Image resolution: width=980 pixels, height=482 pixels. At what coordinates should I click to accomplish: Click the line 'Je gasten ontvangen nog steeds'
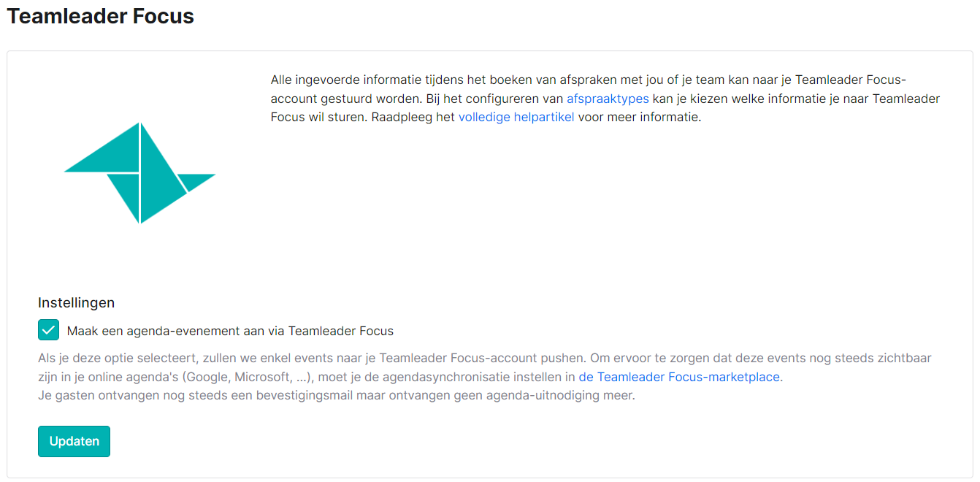point(337,397)
